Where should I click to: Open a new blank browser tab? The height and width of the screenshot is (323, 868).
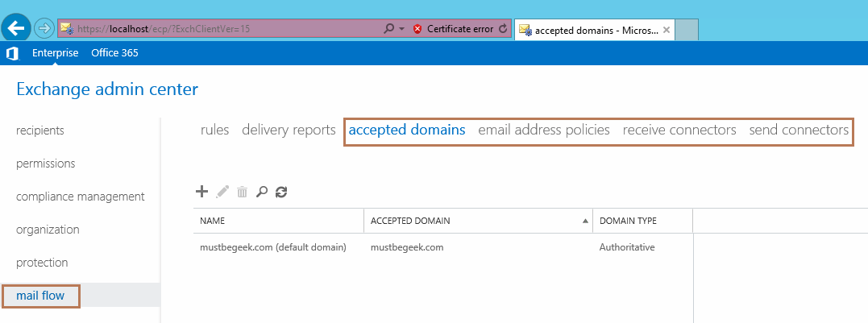pyautogui.click(x=687, y=31)
